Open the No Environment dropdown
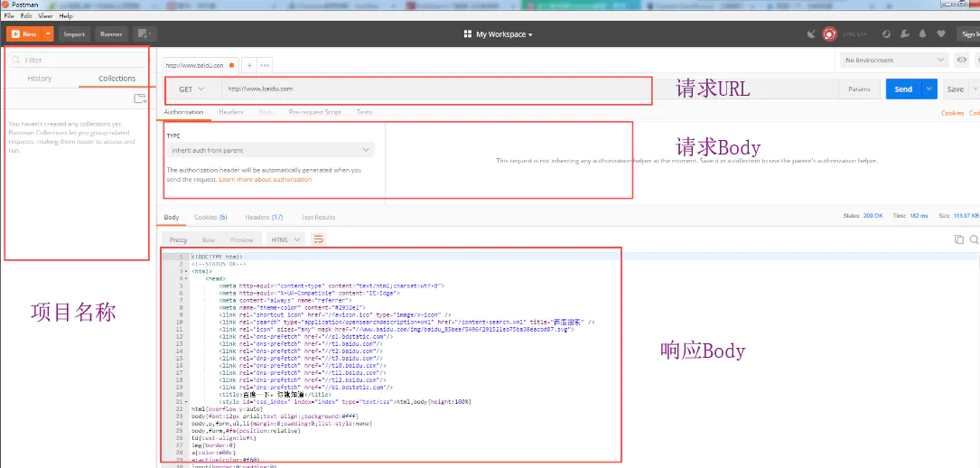Screen dimensions: 980x468 click(x=893, y=60)
